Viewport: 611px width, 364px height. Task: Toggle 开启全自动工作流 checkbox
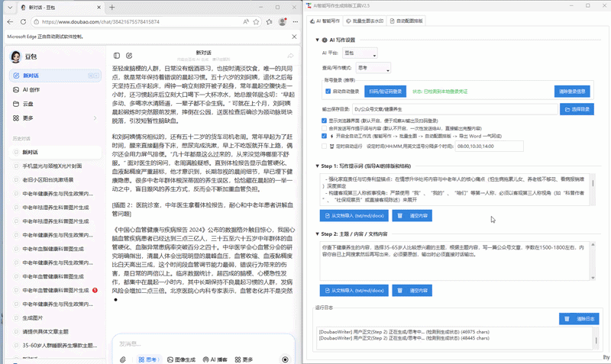tap(324, 136)
